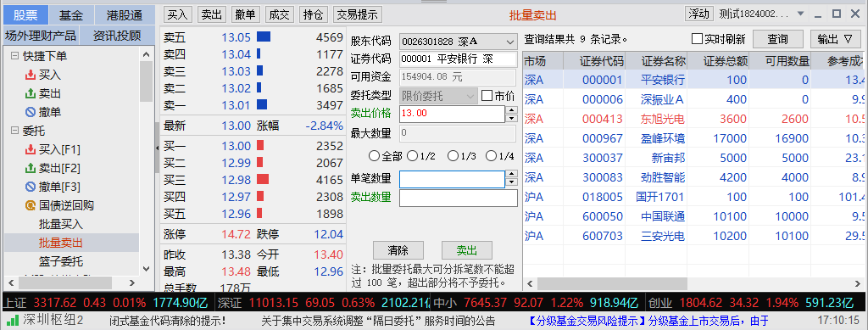Click the 卖出价格 price input field
The height and width of the screenshot is (330, 868).
tap(452, 114)
